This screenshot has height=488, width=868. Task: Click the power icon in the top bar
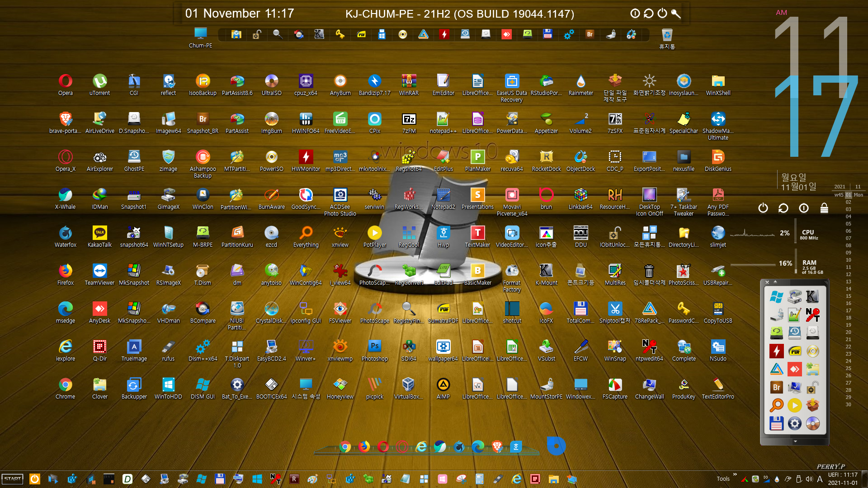tap(662, 13)
